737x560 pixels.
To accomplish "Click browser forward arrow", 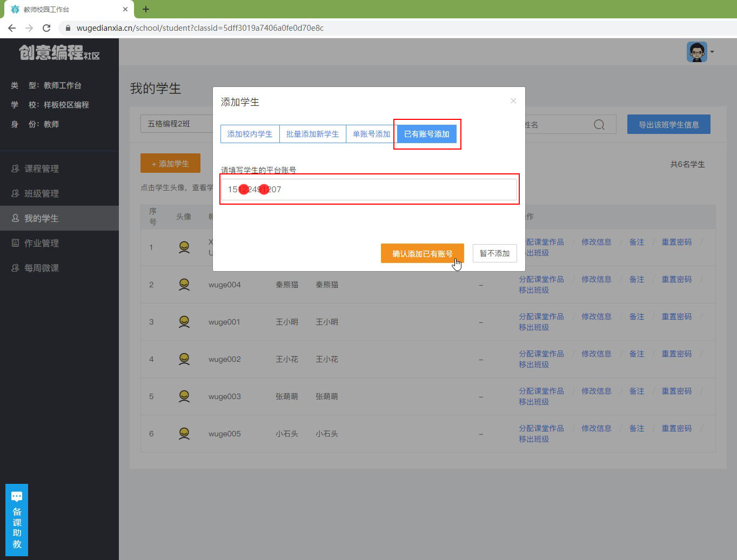I will tap(29, 28).
